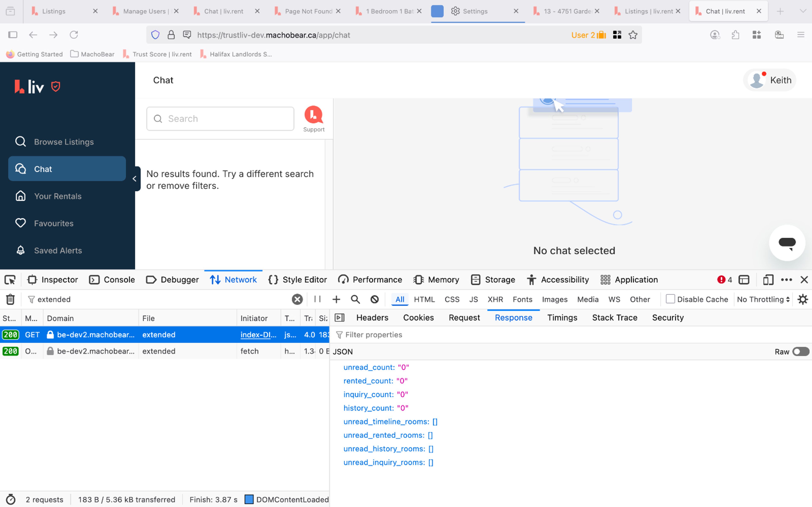812x507 pixels.
Task: Pause network recording
Action: [317, 299]
